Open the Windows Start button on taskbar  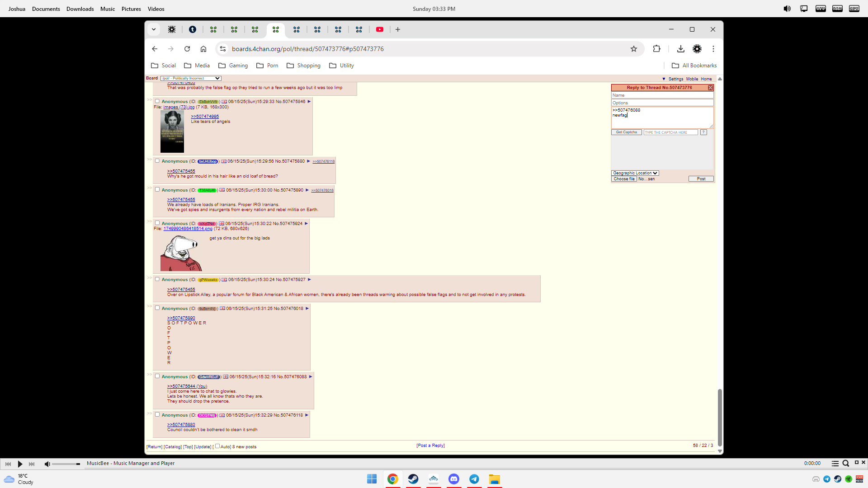point(372,479)
